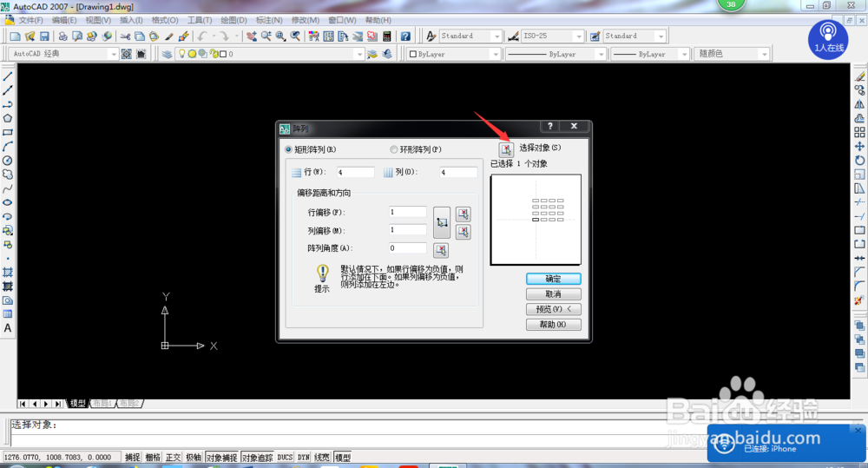Image resolution: width=868 pixels, height=468 pixels.
Task: Click the 列(O) columns input field
Action: 458,172
